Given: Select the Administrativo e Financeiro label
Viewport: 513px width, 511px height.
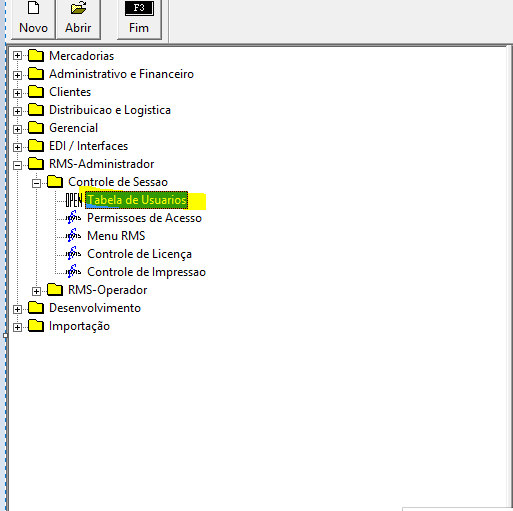Looking at the screenshot, I should (x=121, y=74).
